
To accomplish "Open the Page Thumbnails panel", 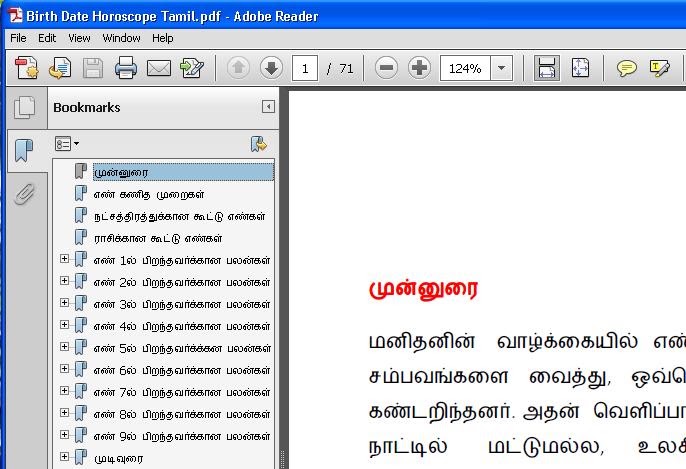I will tap(24, 108).
